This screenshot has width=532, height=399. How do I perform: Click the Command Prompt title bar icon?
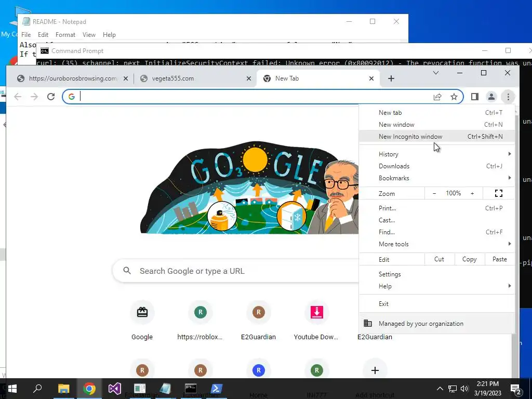[x=45, y=51]
